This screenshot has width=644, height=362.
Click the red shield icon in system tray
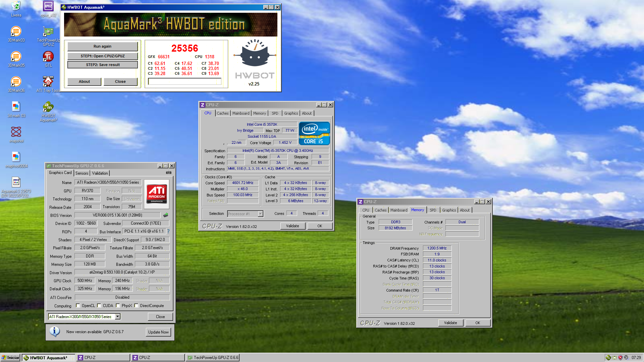coord(620,358)
